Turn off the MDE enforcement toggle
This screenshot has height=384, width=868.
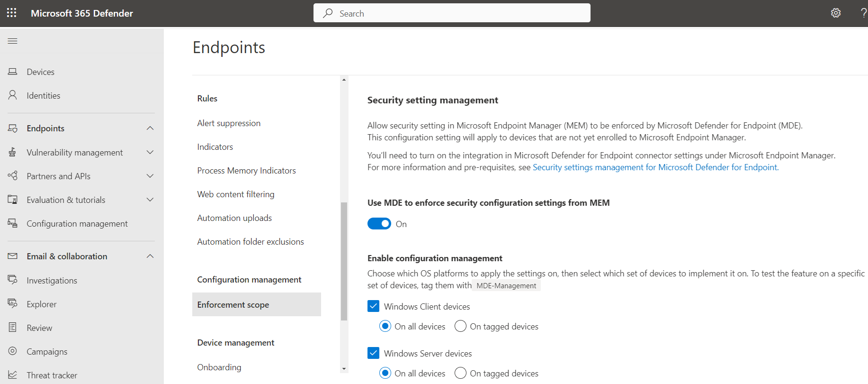[x=379, y=224]
